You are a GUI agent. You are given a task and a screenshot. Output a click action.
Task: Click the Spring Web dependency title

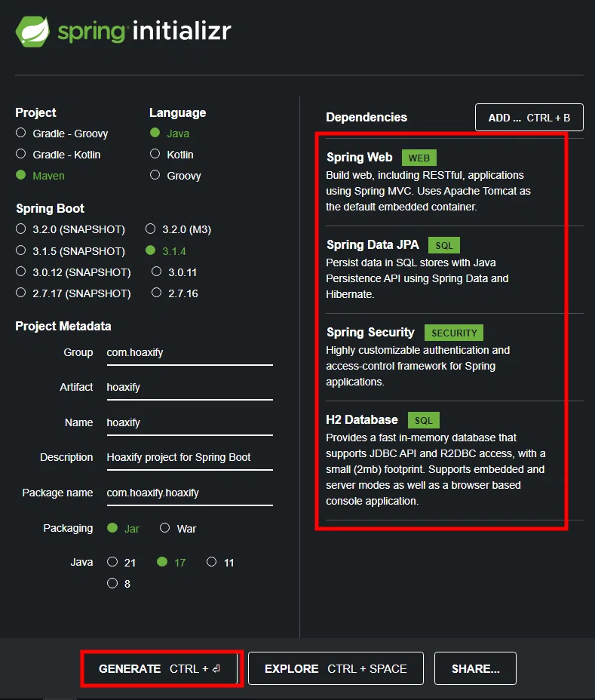[359, 157]
